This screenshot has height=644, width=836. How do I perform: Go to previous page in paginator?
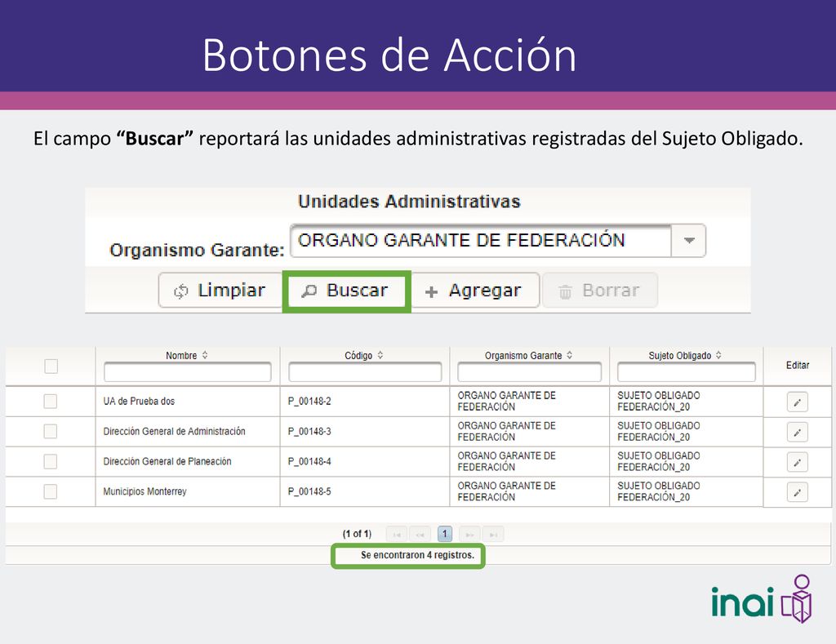pos(420,534)
